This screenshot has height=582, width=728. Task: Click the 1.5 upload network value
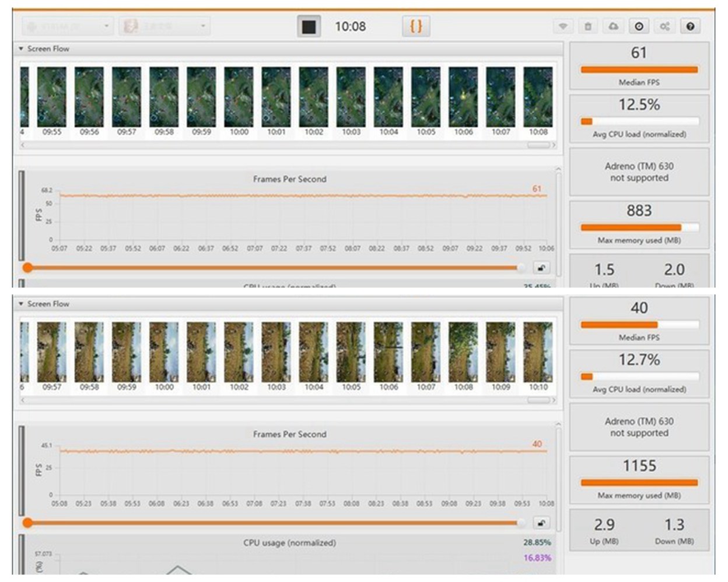pos(604,269)
